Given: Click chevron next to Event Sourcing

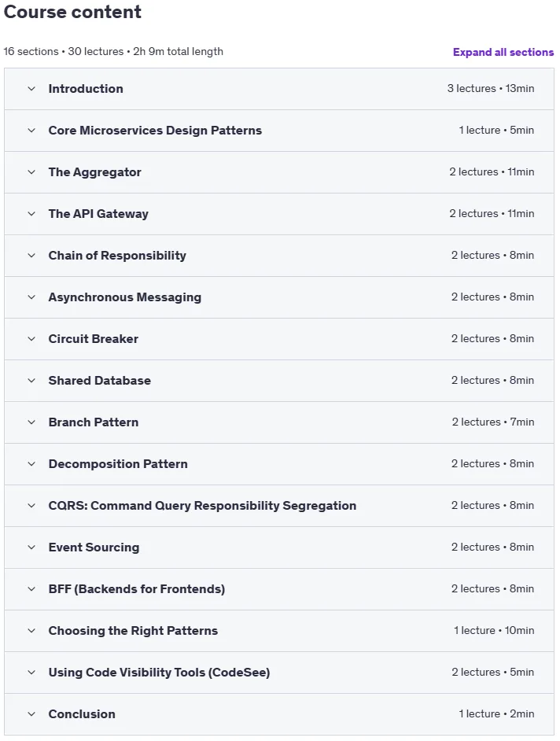Looking at the screenshot, I should (31, 547).
